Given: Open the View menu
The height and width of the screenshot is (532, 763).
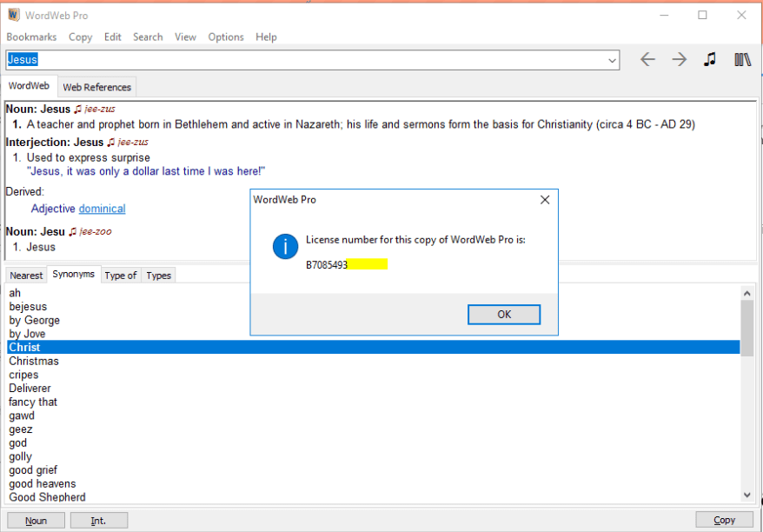Looking at the screenshot, I should point(185,37).
